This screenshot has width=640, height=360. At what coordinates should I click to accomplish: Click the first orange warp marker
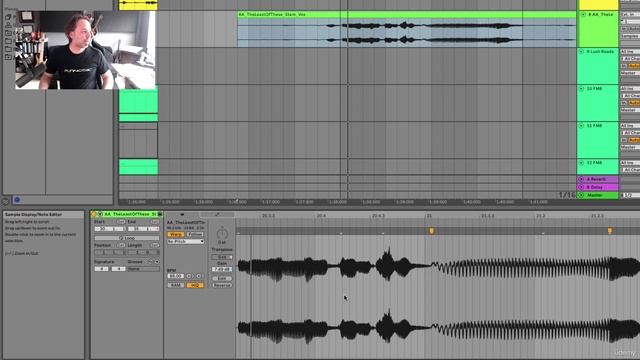coord(431,231)
